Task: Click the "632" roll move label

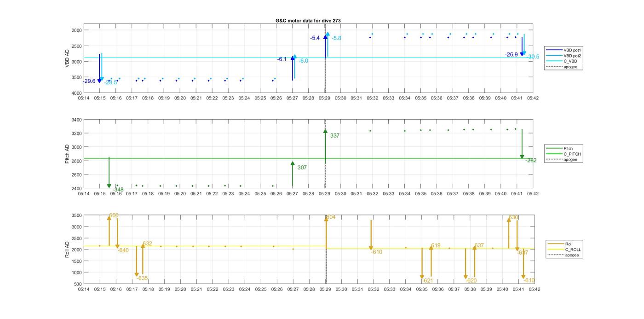Action: click(147, 244)
